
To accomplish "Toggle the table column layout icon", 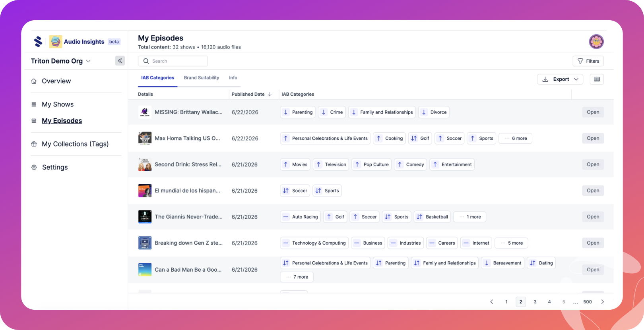I will [597, 79].
